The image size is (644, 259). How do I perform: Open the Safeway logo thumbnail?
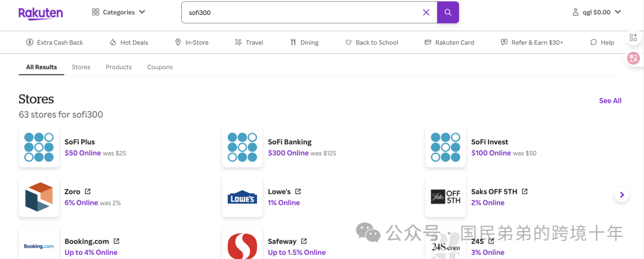point(242,243)
